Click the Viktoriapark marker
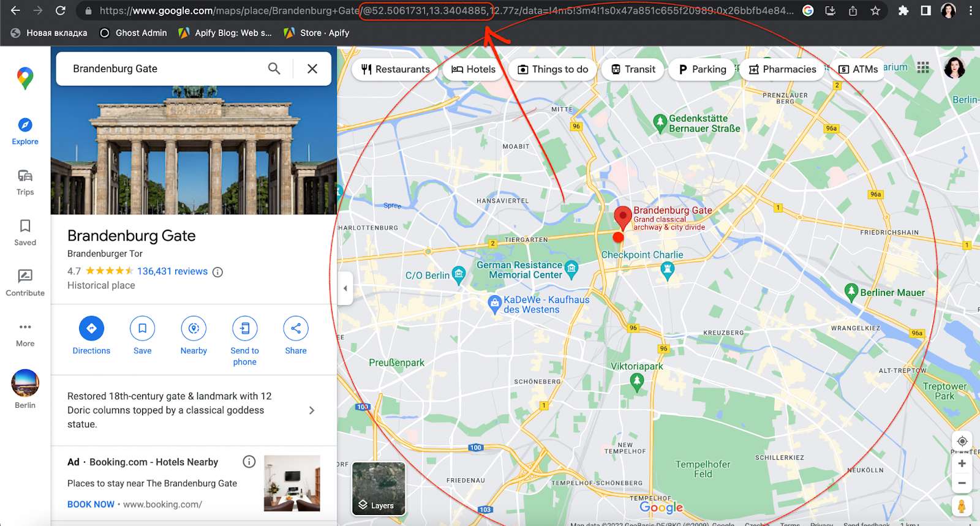Viewport: 980px width, 526px height. point(637,382)
